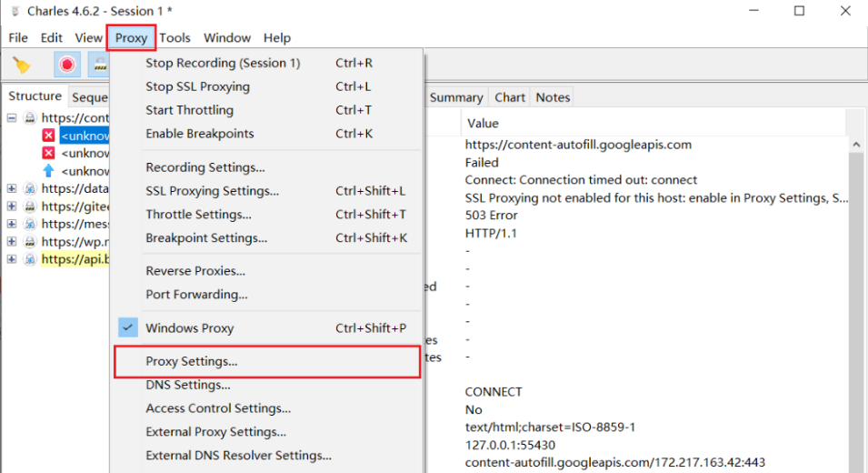Viewport: 868px width, 473px height.
Task: Click the scrollbar up arrow in details
Action: coord(856,145)
